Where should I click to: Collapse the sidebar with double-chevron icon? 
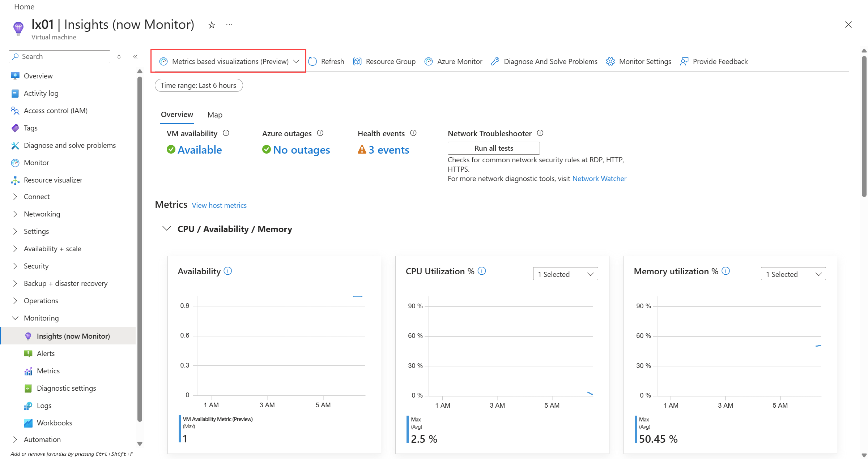coord(135,57)
